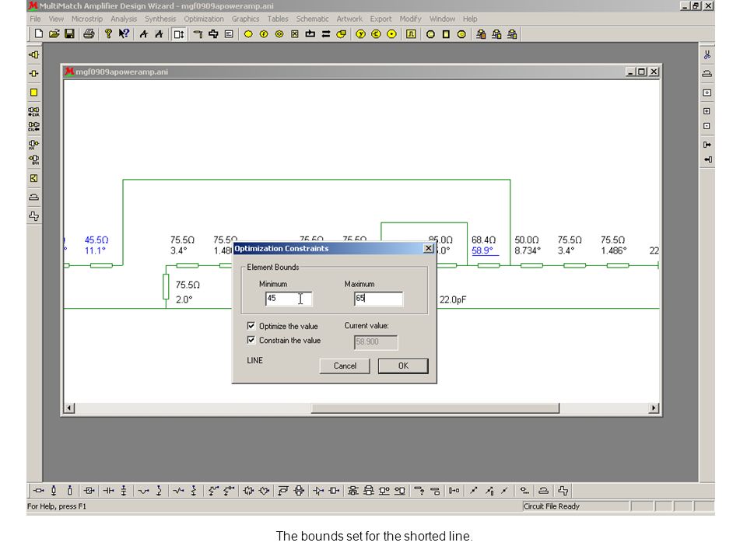Open the Microstrip menu
This screenshot has width=747, height=560.
pyautogui.click(x=87, y=19)
